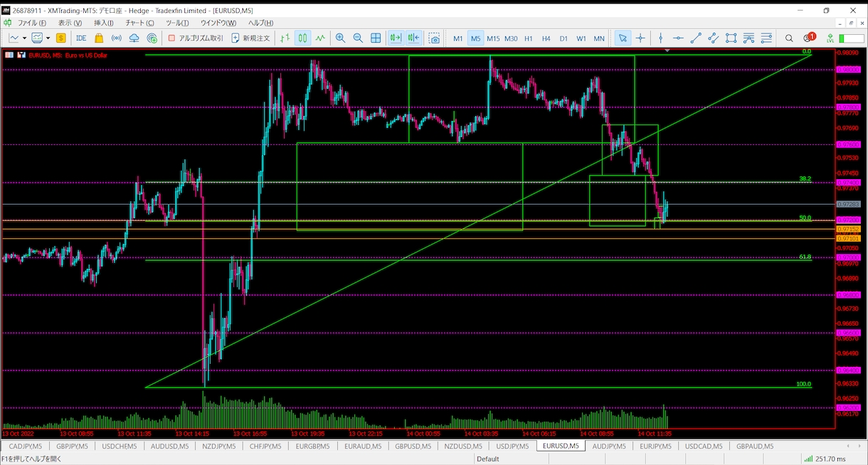
Task: Toggle chart shift from right edge
Action: coord(413,38)
